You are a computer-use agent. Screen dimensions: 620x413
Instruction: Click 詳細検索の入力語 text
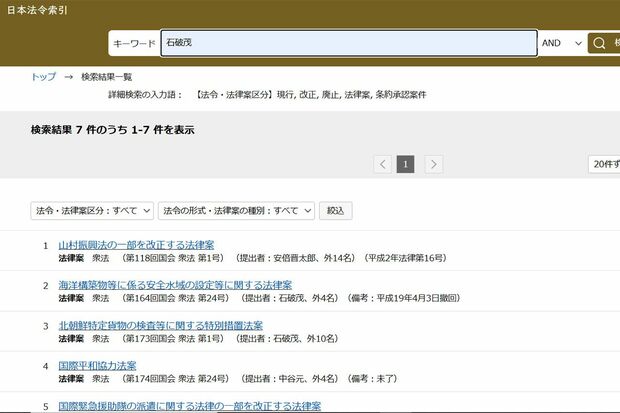142,95
